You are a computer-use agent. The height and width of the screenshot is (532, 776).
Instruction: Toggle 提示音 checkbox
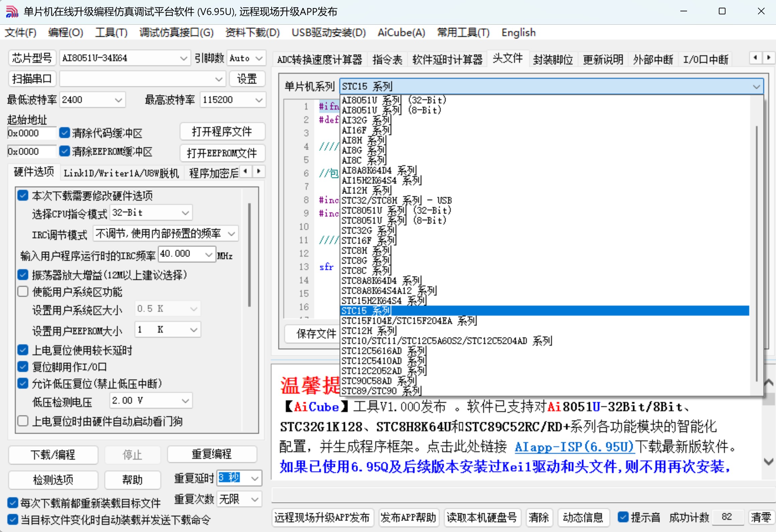[623, 517]
